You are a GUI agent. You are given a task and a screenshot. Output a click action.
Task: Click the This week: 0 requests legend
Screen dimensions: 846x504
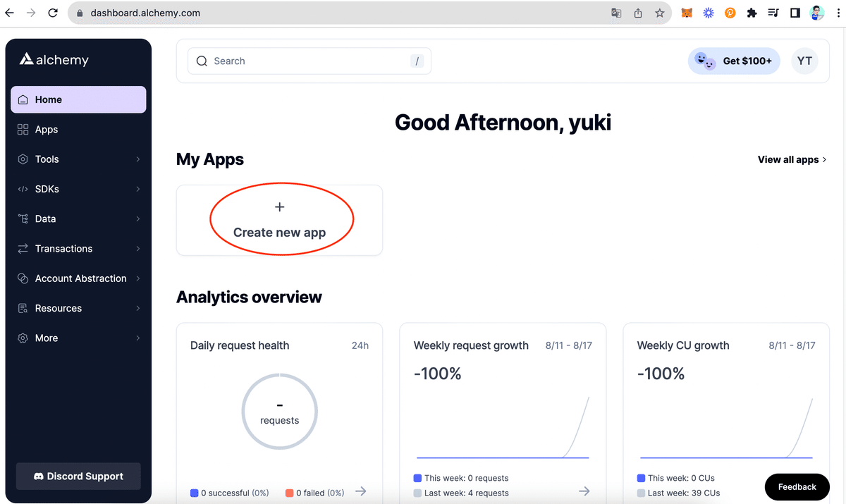click(x=461, y=478)
